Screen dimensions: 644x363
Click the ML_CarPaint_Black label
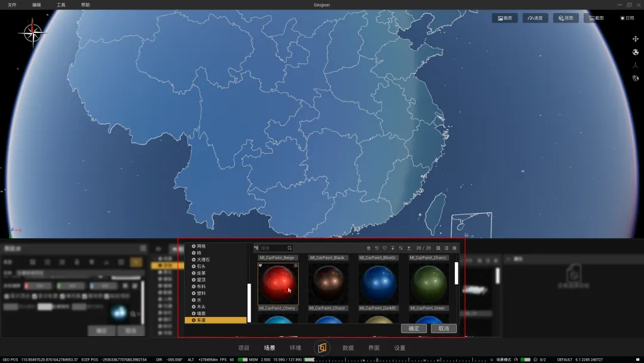coord(327,258)
